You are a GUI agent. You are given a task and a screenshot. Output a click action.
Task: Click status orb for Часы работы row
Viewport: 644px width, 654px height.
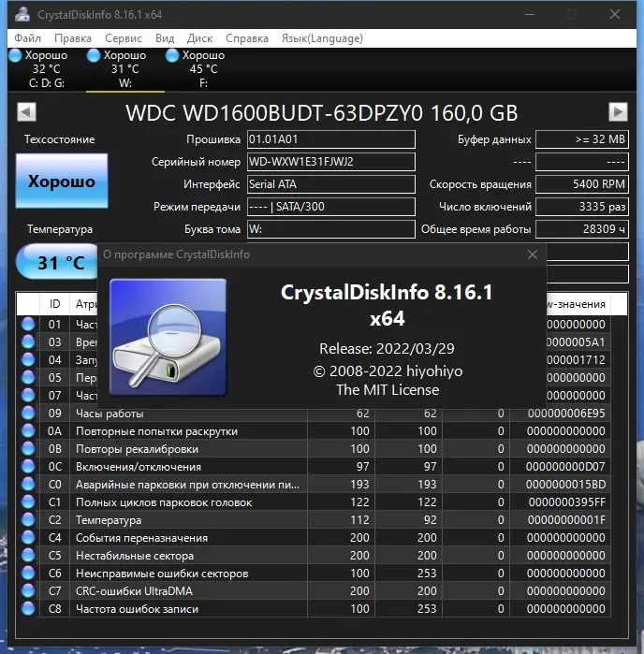point(28,413)
